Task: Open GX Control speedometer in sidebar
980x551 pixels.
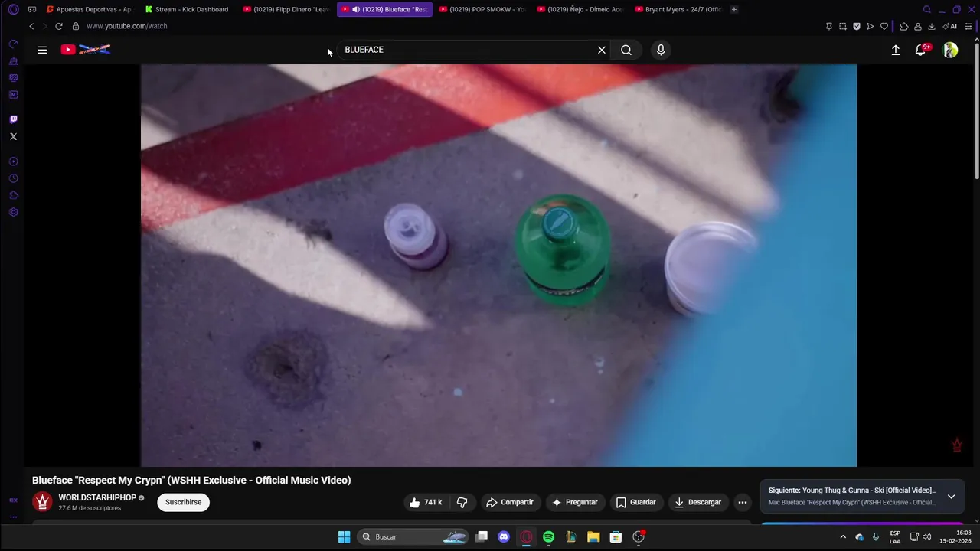Action: point(13,44)
